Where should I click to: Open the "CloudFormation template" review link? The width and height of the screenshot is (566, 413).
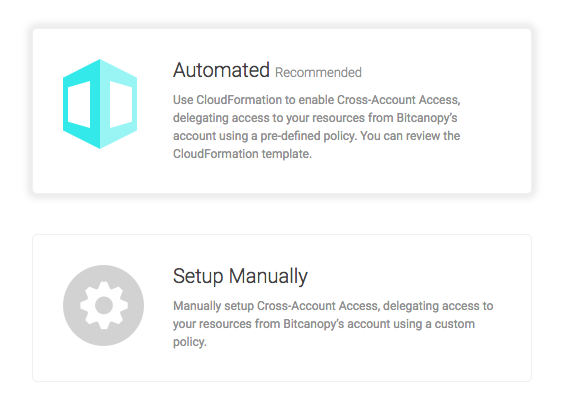pyautogui.click(x=242, y=154)
